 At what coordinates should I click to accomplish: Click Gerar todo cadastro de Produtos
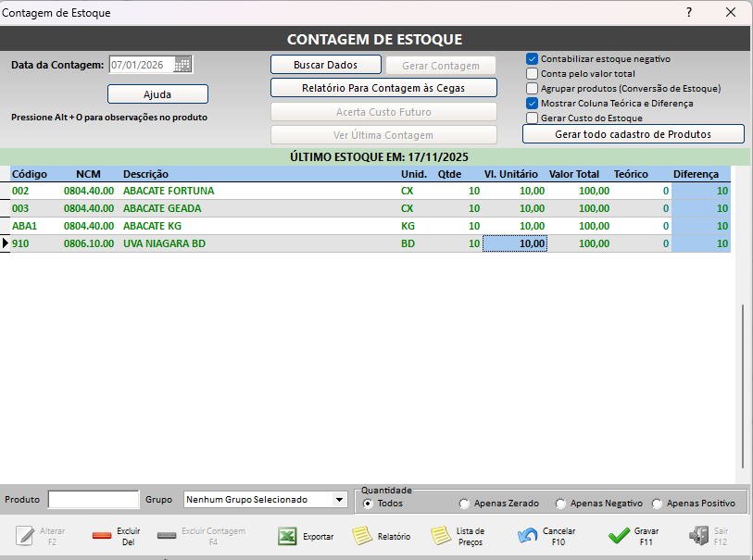[633, 134]
